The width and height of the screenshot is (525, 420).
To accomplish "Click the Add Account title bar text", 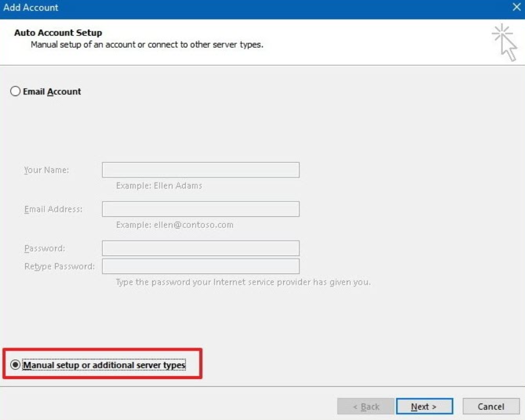I will [30, 7].
